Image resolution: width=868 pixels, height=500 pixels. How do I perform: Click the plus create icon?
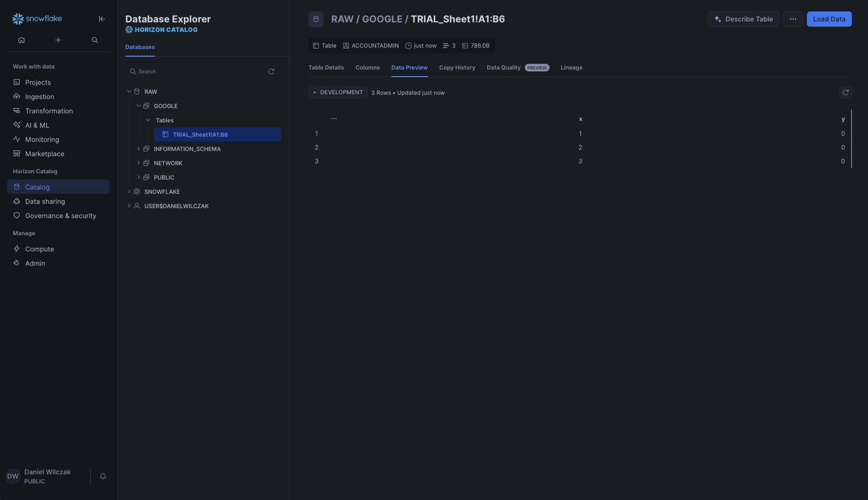(x=58, y=40)
